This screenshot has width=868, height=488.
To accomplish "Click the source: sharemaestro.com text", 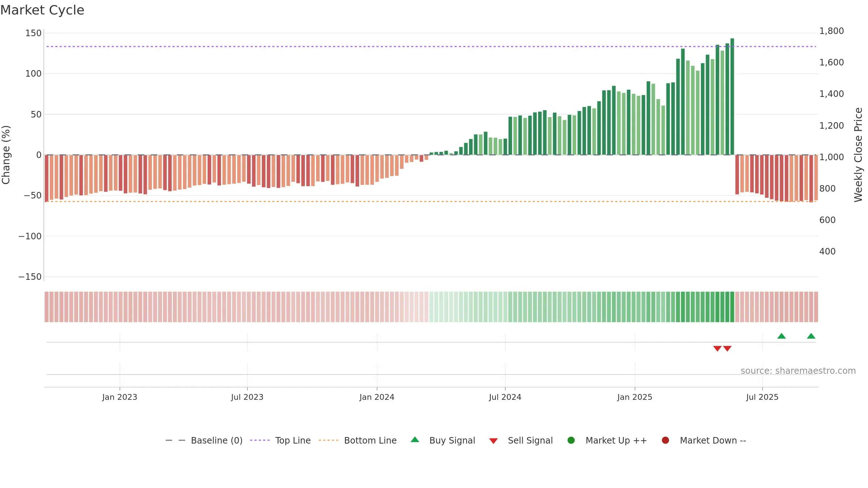I will [x=798, y=371].
